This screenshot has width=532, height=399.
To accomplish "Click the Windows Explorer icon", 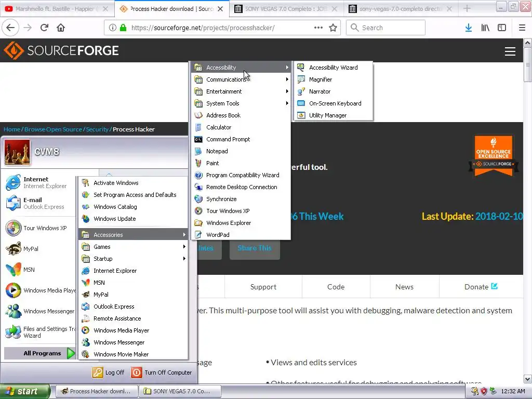I will [198, 223].
